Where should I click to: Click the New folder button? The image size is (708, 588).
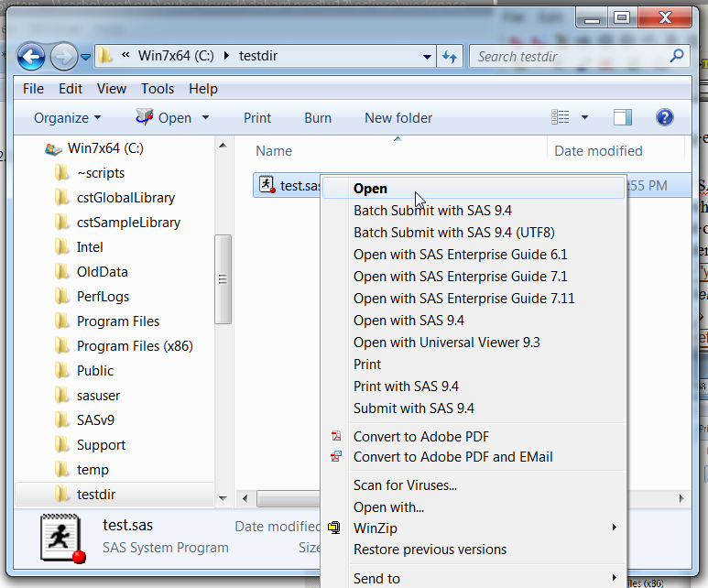point(398,117)
